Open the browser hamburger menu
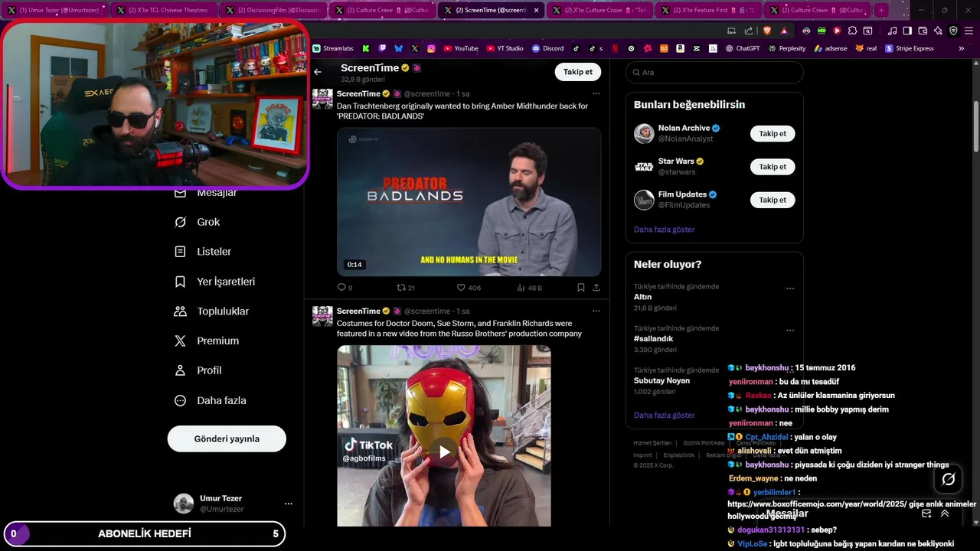The width and height of the screenshot is (980, 551). point(969,31)
